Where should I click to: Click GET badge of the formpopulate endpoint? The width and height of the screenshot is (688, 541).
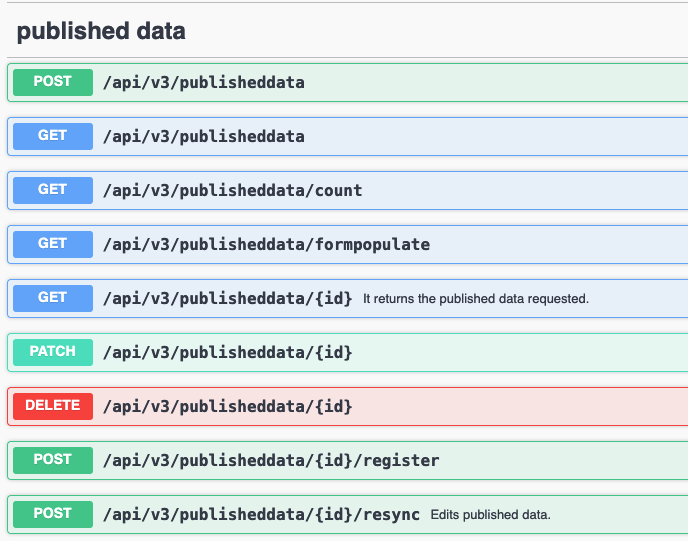[x=52, y=244]
